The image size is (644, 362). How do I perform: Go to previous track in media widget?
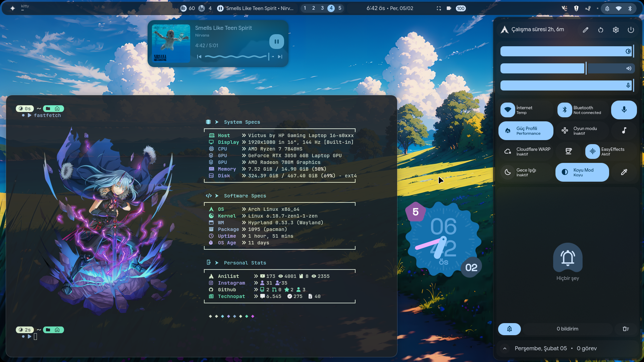click(199, 57)
